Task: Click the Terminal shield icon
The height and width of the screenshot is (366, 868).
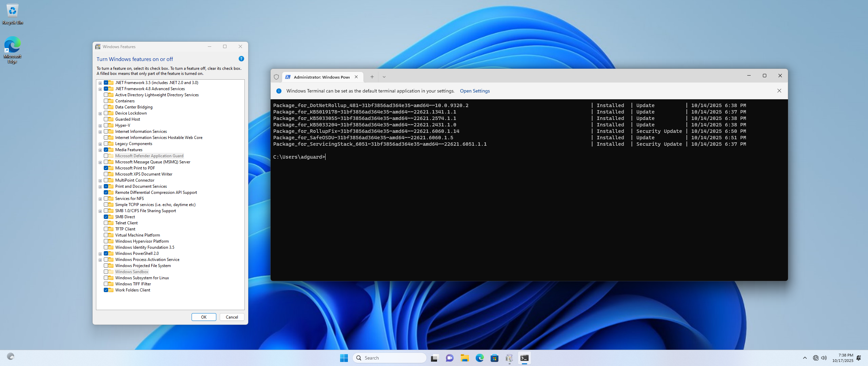Action: coord(276,77)
